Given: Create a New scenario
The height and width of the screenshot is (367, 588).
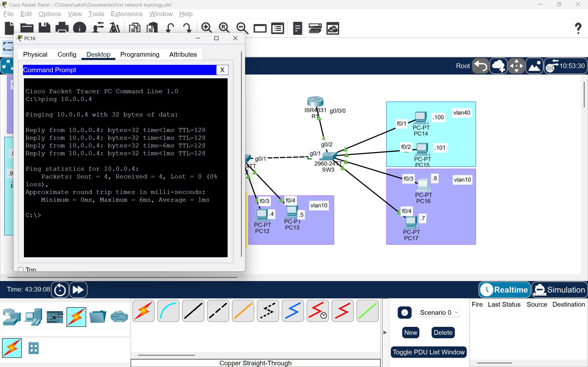Looking at the screenshot, I should pos(410,333).
